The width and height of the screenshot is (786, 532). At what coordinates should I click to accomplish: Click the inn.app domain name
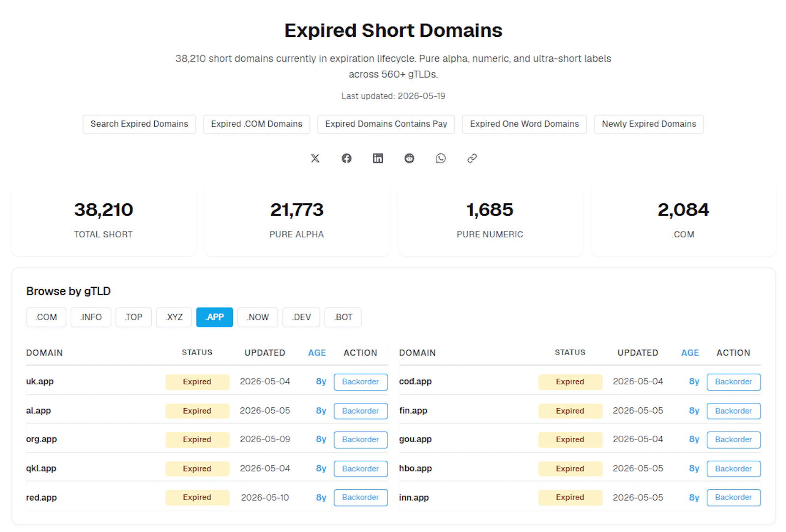[x=414, y=497]
